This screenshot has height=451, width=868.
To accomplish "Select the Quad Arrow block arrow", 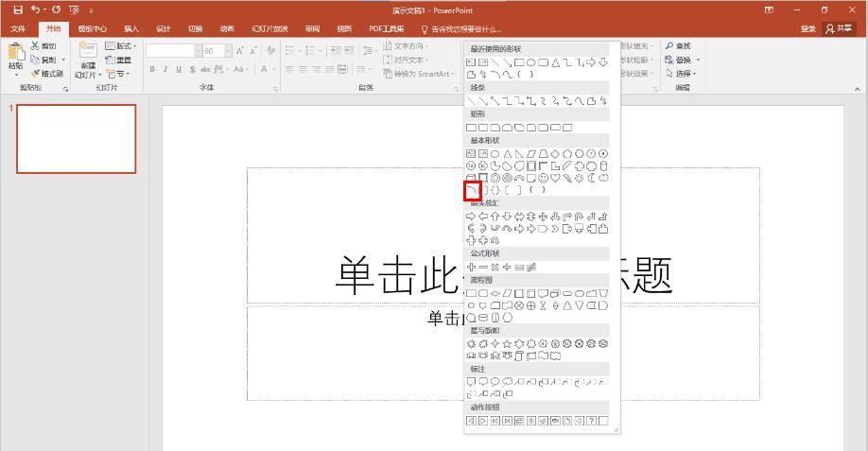I will (x=543, y=217).
